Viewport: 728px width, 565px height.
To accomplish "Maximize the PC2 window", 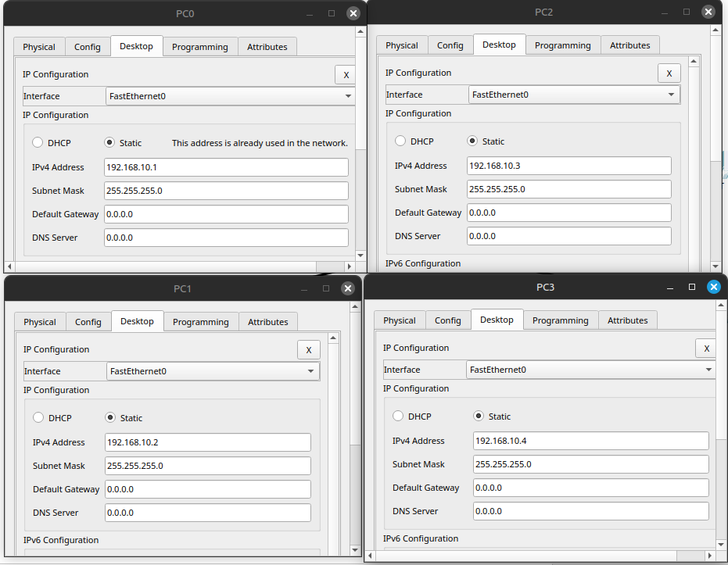I will (x=687, y=12).
